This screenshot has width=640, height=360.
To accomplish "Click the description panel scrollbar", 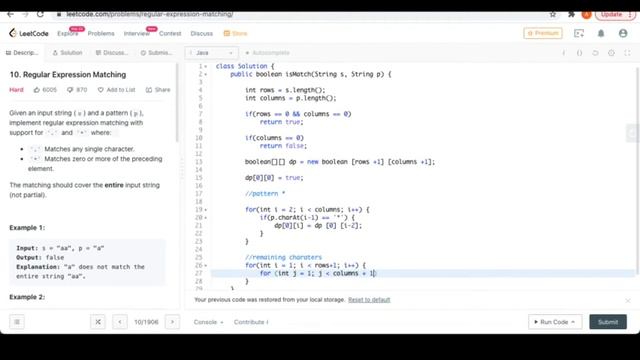I will click(x=178, y=102).
